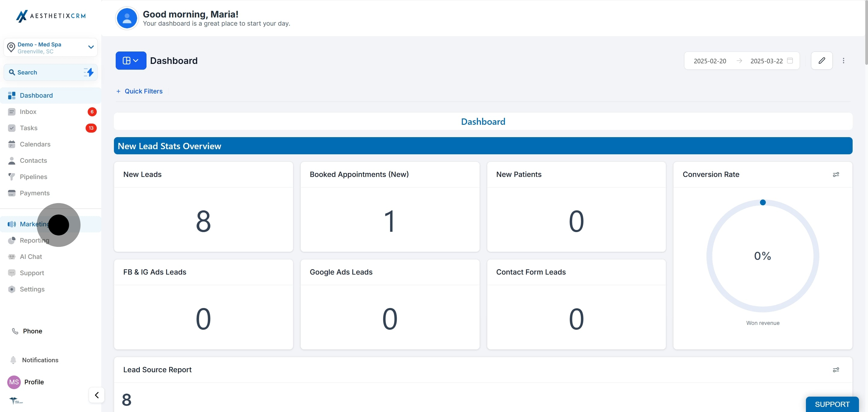Click the Conversion Rate gauge handle

pyautogui.click(x=763, y=203)
